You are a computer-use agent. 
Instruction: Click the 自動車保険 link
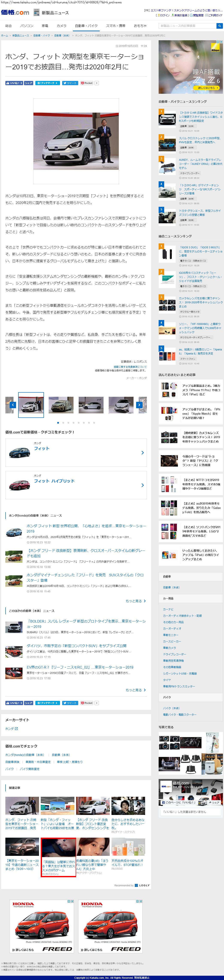(12, 762)
